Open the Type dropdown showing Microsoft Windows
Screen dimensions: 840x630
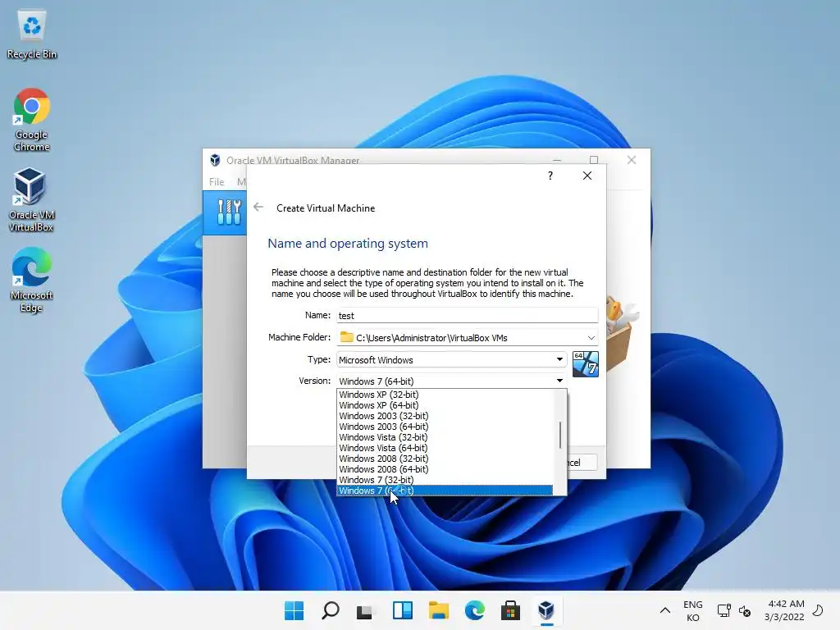[451, 359]
